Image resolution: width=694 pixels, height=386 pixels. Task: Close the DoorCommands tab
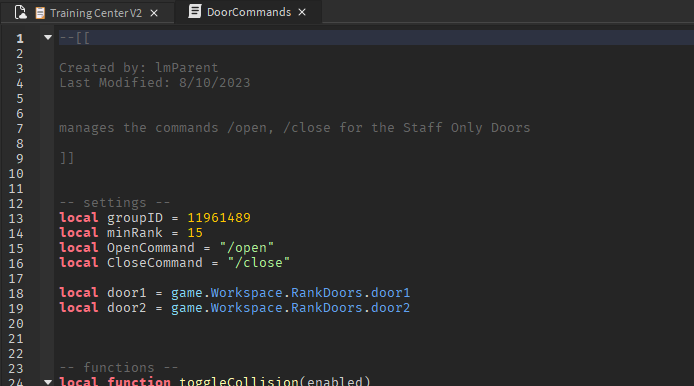[x=302, y=12]
